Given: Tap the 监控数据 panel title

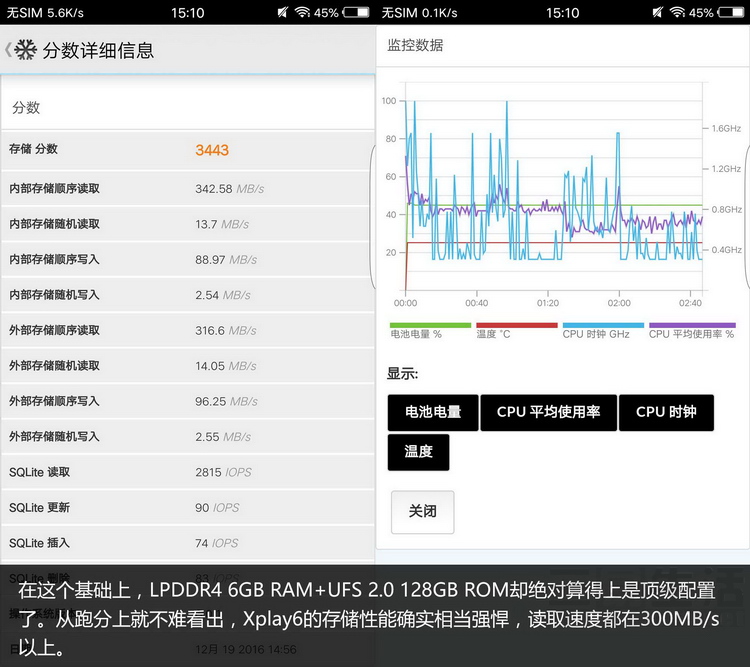Looking at the screenshot, I should [x=415, y=45].
